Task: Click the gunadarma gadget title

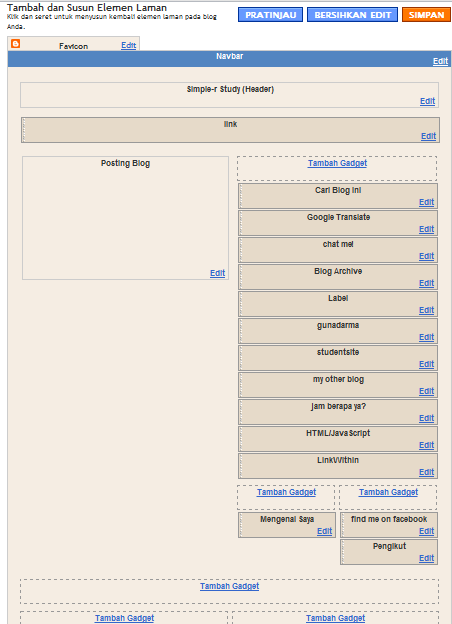Action: (338, 326)
